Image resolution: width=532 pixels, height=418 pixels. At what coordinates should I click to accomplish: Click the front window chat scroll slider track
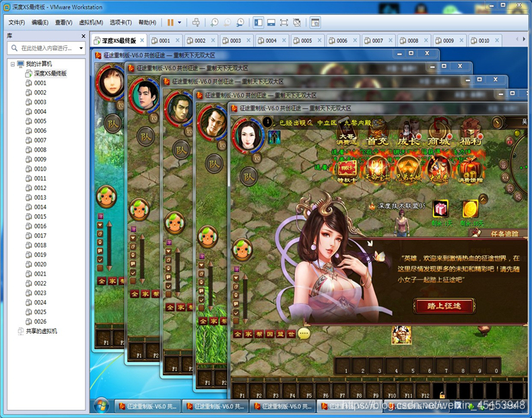coord(245,298)
